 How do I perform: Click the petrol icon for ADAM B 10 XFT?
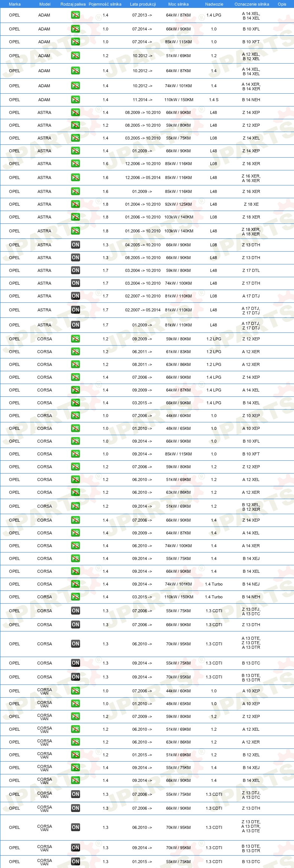[76, 42]
